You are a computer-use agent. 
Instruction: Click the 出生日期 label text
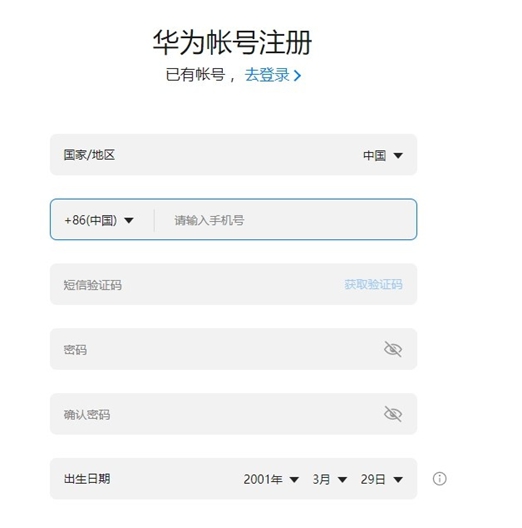coord(87,479)
